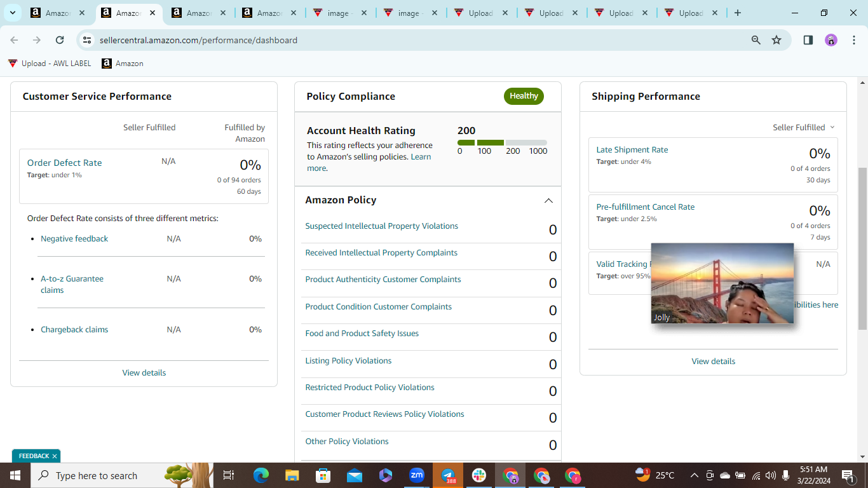
Task: Open Telegram from the taskbar
Action: tap(448, 475)
